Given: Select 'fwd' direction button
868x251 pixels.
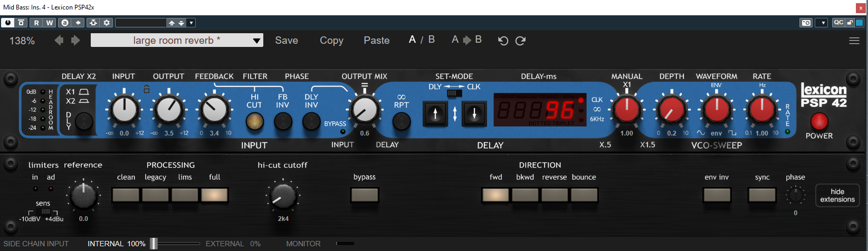Looking at the screenshot, I should pyautogui.click(x=496, y=195).
